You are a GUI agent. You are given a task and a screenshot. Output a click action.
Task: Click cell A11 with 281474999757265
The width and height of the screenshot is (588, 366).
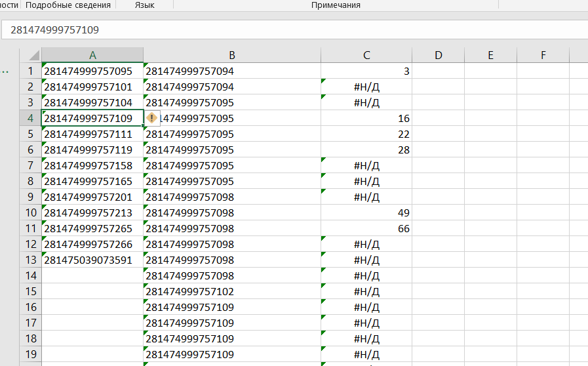click(92, 229)
